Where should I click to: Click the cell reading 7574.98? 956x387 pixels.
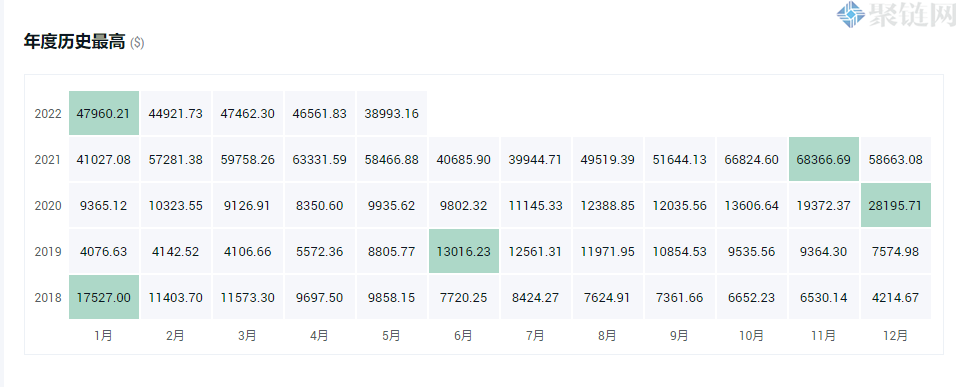(896, 251)
